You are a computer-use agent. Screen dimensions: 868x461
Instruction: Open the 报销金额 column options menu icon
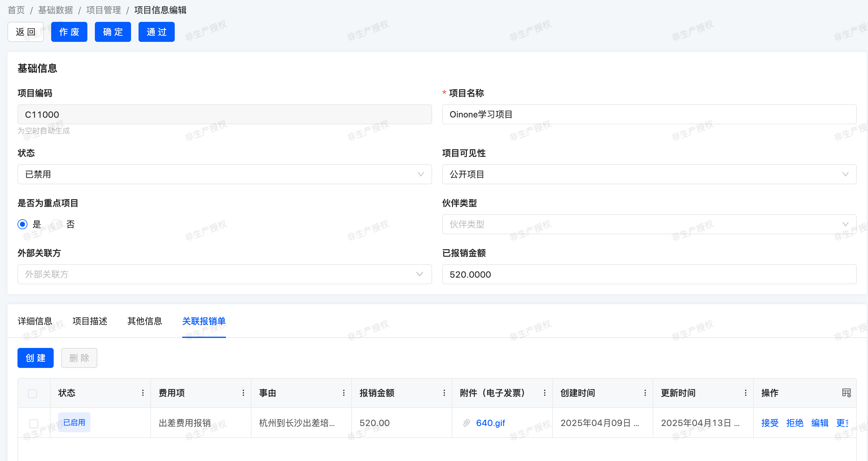[x=444, y=393]
